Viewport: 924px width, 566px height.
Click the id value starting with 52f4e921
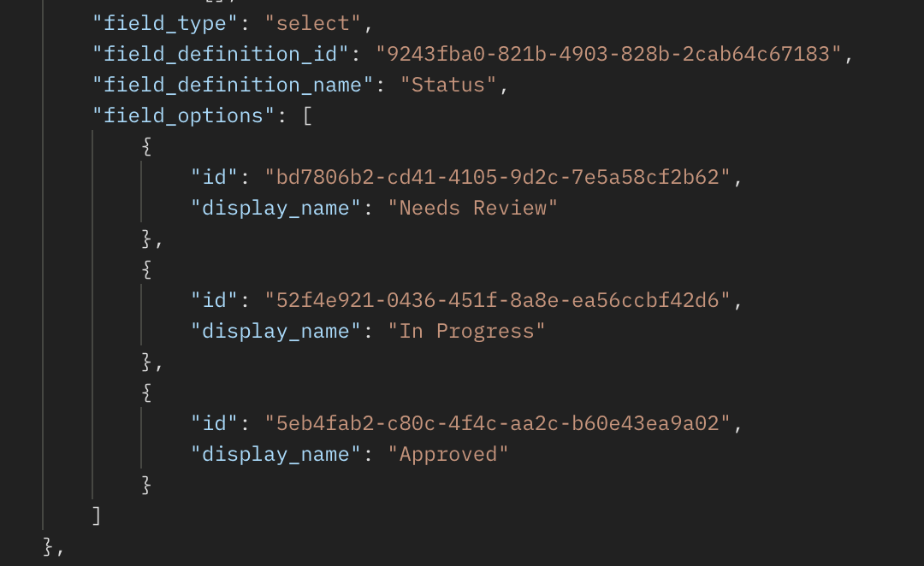(498, 300)
